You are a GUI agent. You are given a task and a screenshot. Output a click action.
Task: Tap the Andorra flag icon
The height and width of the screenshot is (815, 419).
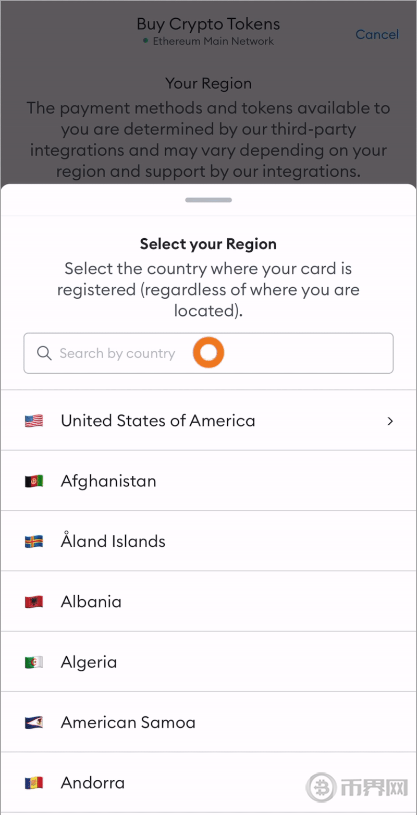(34, 783)
